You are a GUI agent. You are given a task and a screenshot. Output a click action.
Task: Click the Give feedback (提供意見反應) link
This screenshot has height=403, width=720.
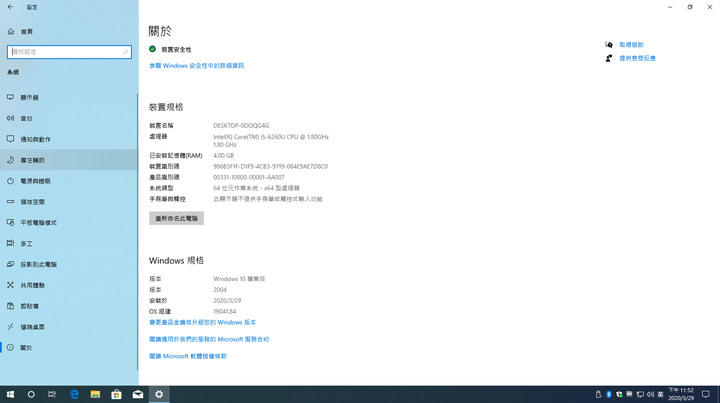(637, 58)
